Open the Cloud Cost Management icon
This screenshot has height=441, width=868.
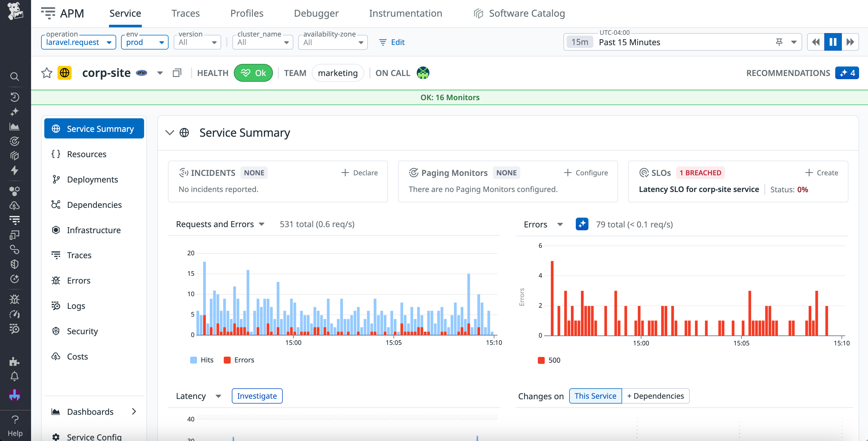15,206
